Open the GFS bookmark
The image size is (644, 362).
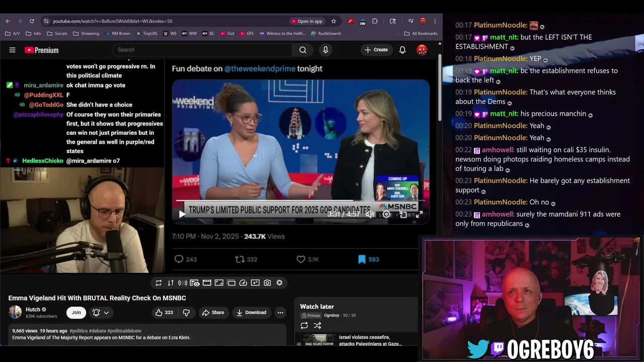coord(247,34)
